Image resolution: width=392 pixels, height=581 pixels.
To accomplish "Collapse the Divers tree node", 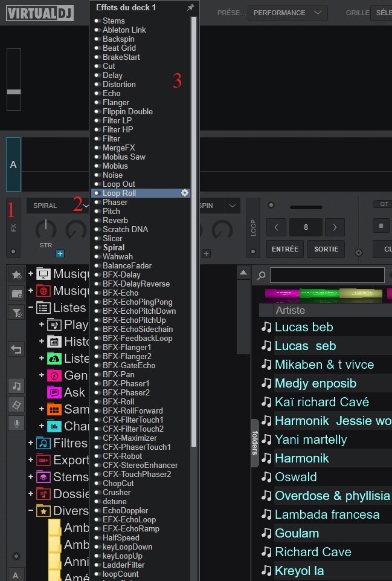I will coord(31,511).
